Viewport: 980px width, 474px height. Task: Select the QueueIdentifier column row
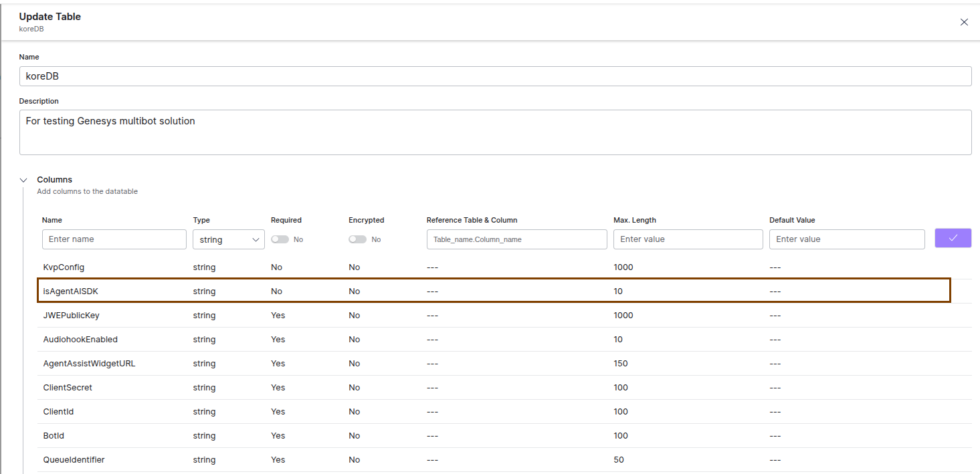click(x=74, y=460)
